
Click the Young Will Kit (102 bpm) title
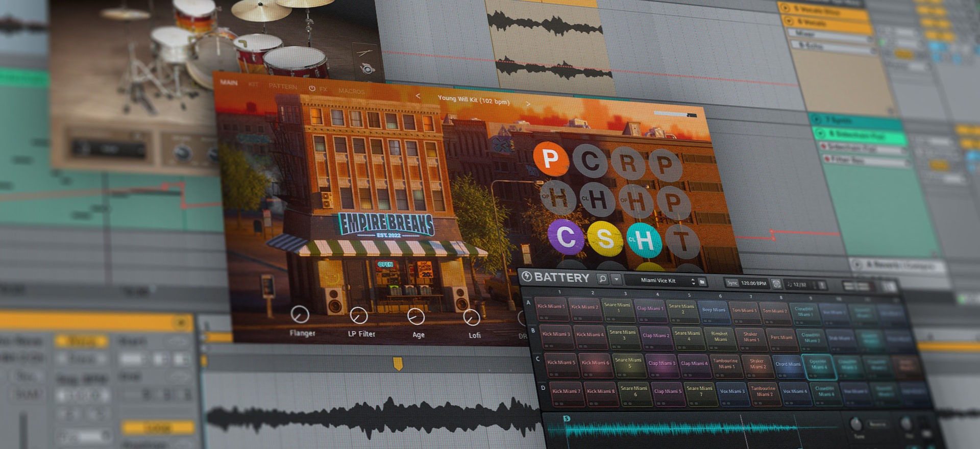tap(473, 99)
